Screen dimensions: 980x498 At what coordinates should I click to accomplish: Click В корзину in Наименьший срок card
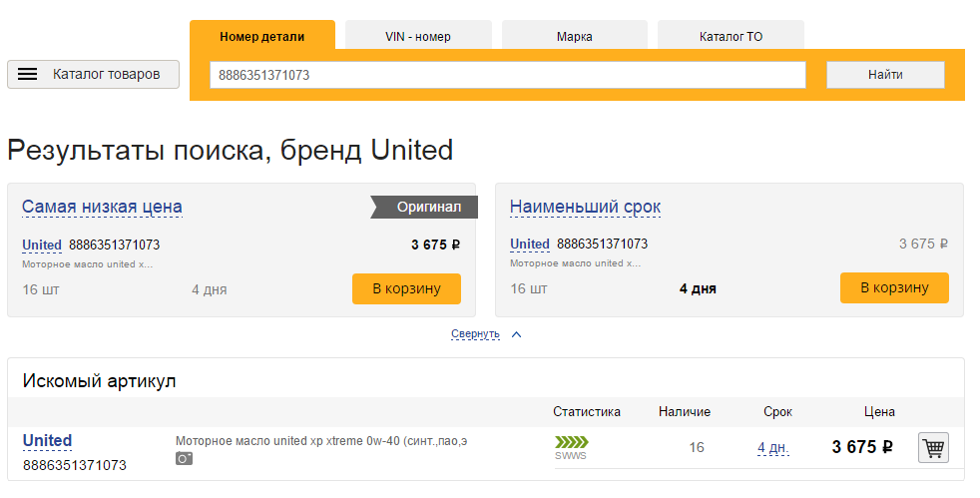pos(894,287)
